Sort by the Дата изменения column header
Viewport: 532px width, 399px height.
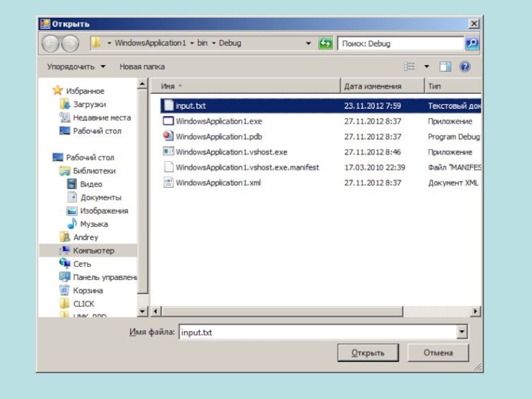pos(373,86)
